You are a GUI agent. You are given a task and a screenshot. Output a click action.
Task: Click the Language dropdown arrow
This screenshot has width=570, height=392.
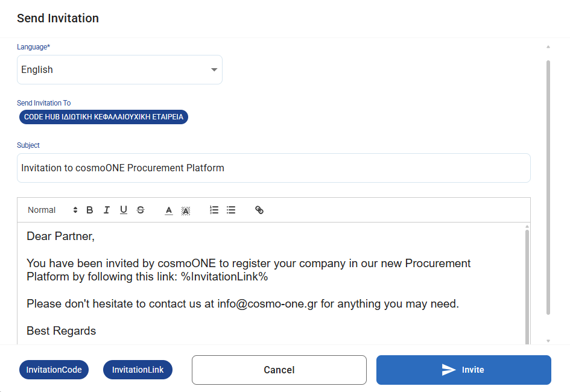click(x=214, y=70)
